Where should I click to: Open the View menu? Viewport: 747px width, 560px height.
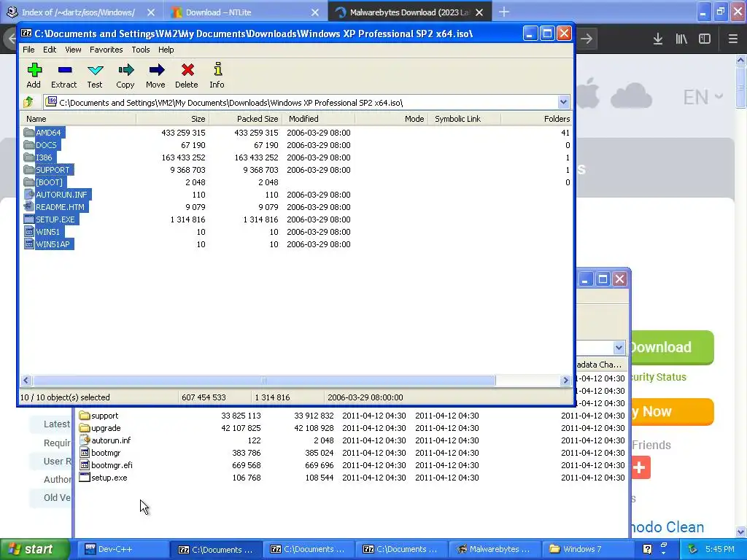pyautogui.click(x=73, y=50)
